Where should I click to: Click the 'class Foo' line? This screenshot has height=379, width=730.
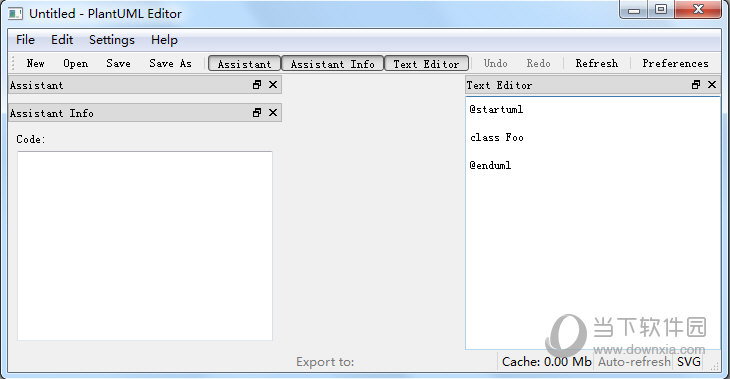[x=497, y=137]
